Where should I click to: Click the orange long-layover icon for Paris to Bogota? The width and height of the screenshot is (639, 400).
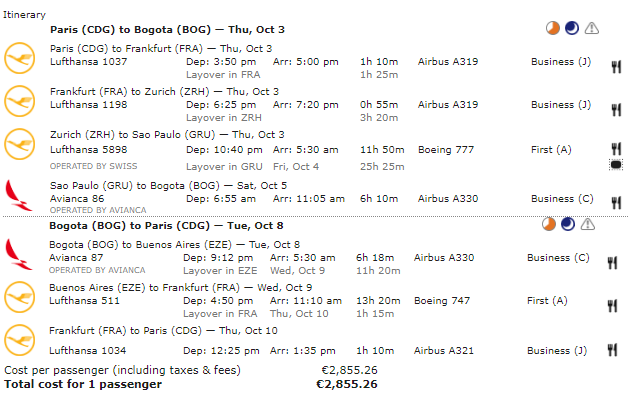(x=551, y=29)
